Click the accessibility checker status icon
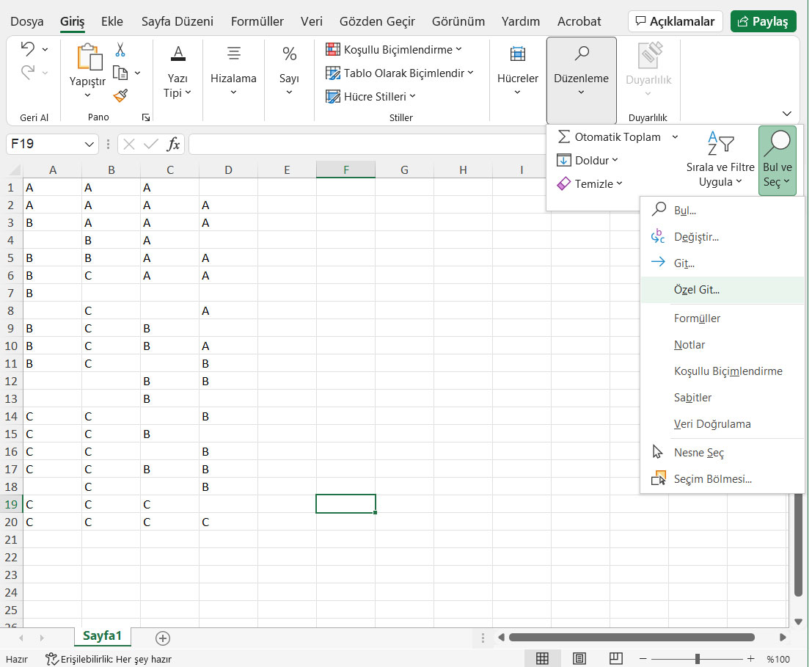Viewport: 812px width, 667px height. (x=52, y=659)
